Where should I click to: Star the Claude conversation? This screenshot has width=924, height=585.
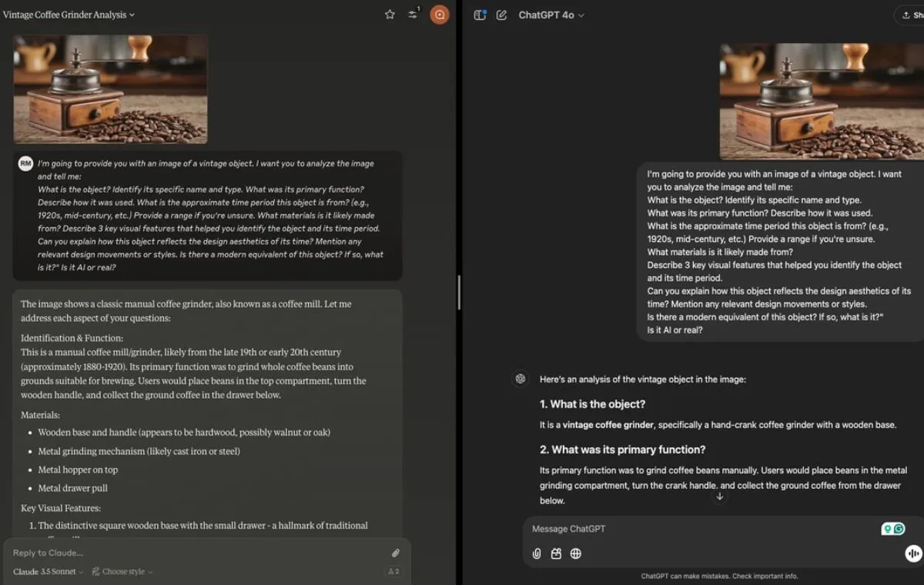[390, 15]
